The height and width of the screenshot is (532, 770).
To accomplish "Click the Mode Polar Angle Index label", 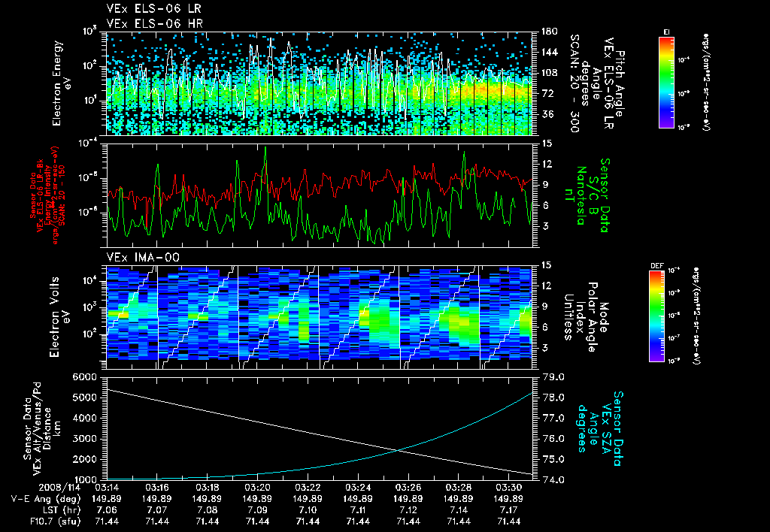I will 585,316.
